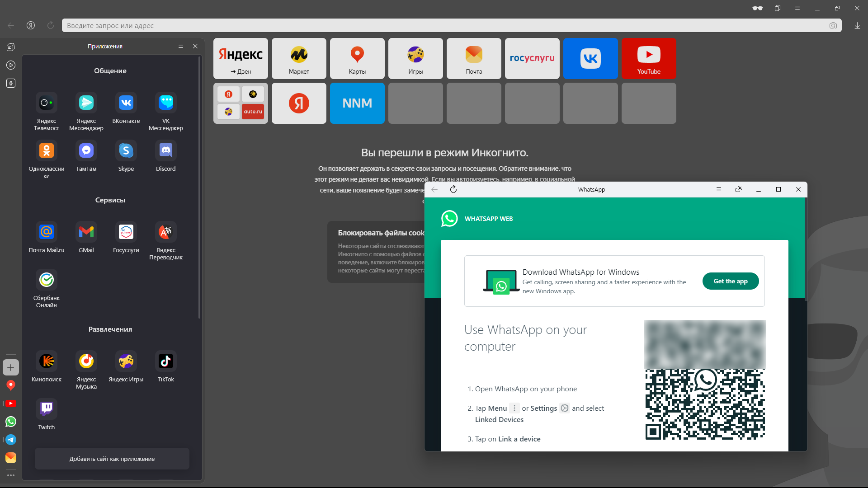The image size is (868, 488).
Task: Open downloads arrow icon
Action: (857, 25)
